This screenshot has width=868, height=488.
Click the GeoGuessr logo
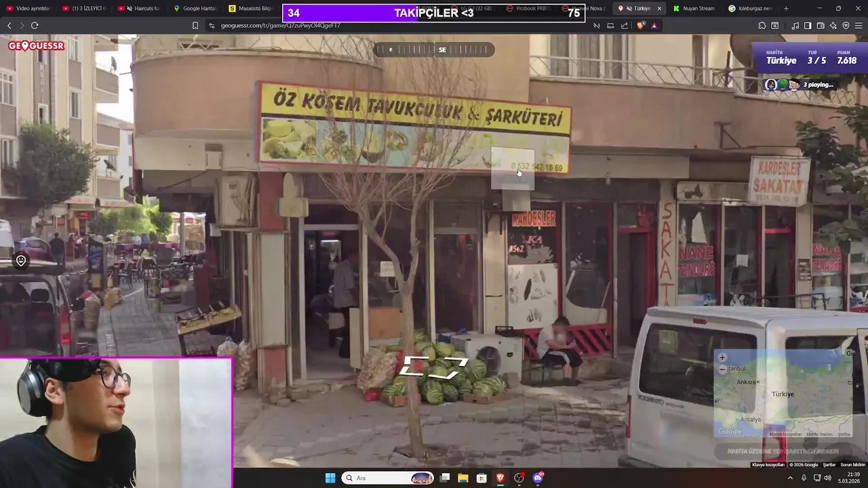pos(36,46)
